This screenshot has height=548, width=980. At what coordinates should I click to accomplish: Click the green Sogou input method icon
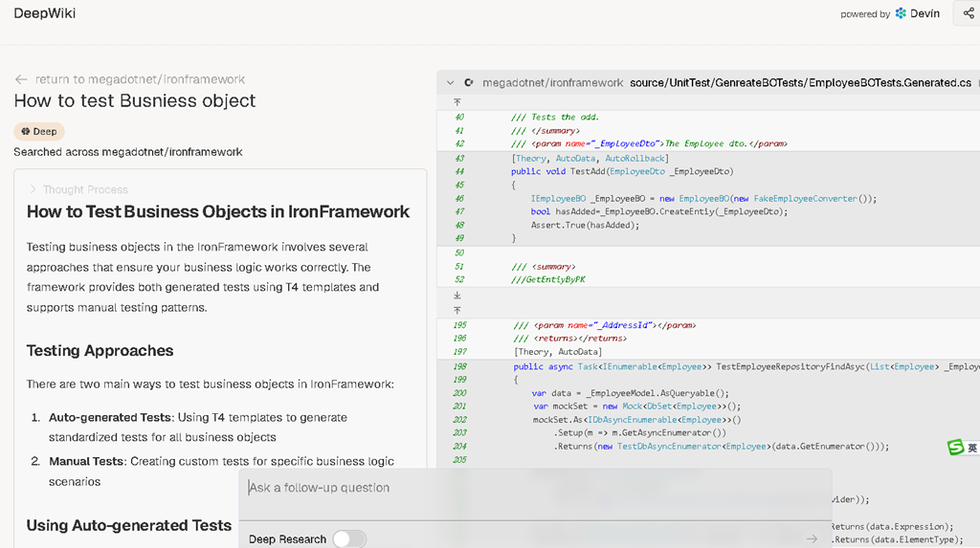[956, 447]
